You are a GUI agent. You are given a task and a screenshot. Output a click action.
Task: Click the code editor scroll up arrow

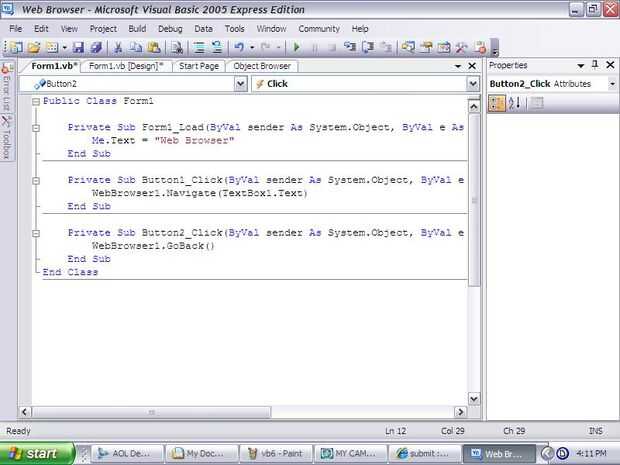point(474,106)
